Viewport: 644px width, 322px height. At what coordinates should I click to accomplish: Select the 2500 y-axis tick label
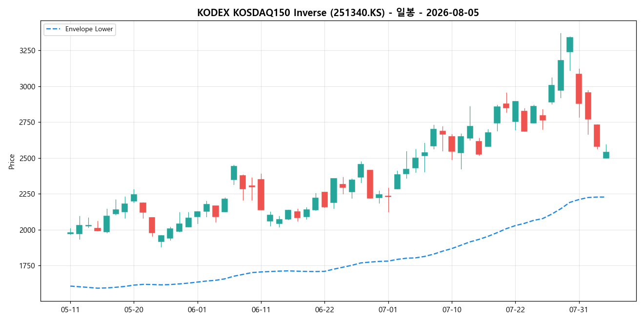[x=27, y=158]
